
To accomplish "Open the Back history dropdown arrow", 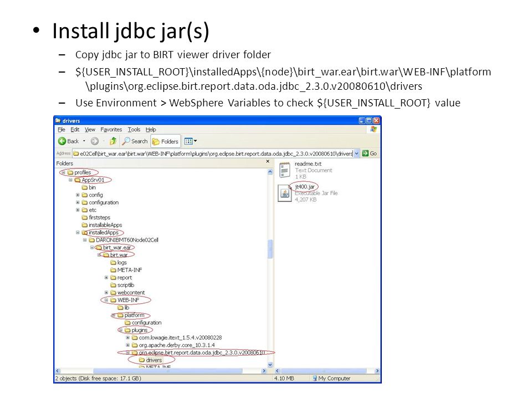I will [84, 141].
